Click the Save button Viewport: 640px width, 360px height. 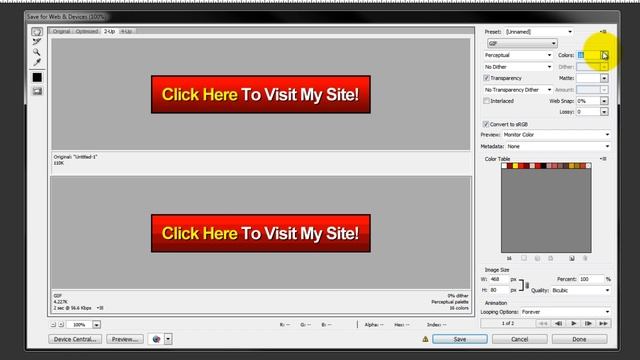pyautogui.click(x=460, y=339)
